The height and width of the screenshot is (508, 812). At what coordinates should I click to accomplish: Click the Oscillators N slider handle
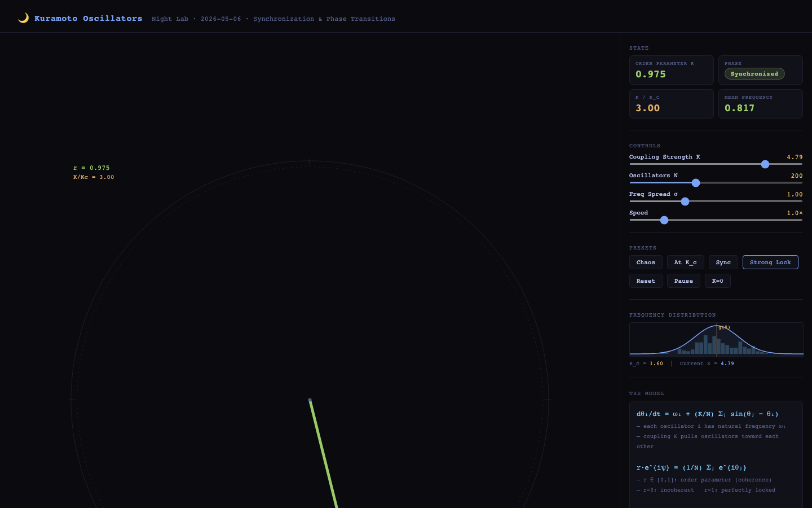pos(696,183)
